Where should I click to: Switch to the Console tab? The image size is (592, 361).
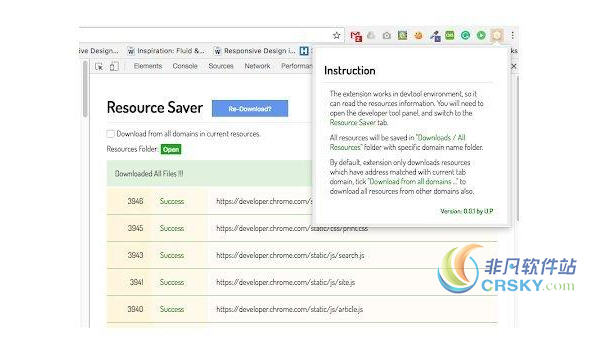pos(185,66)
